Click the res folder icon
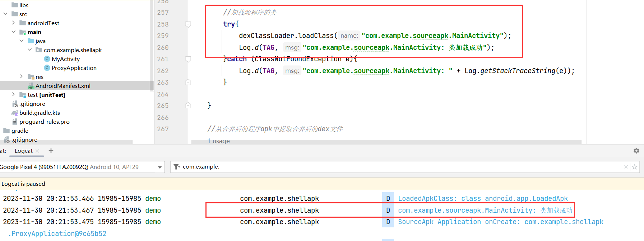The height and width of the screenshot is (241, 644). point(31,77)
